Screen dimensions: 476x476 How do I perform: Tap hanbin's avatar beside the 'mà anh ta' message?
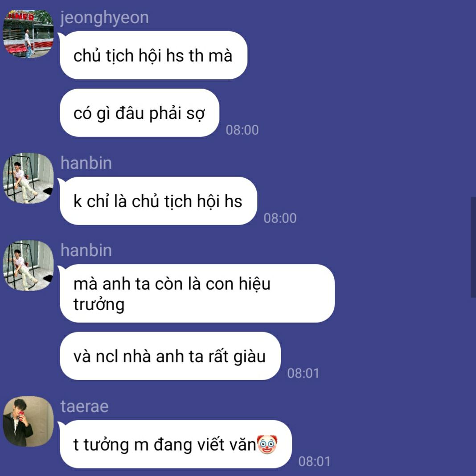click(x=28, y=266)
